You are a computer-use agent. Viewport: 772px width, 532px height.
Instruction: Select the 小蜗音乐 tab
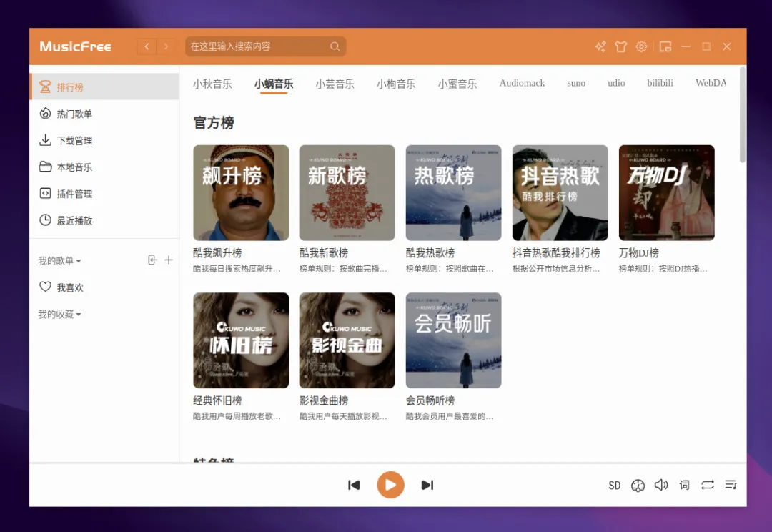click(x=274, y=84)
